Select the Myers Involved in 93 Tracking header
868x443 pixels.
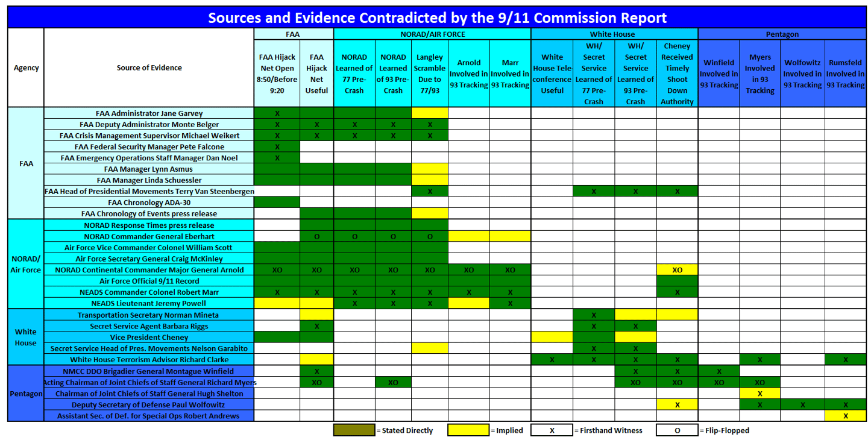[759, 74]
